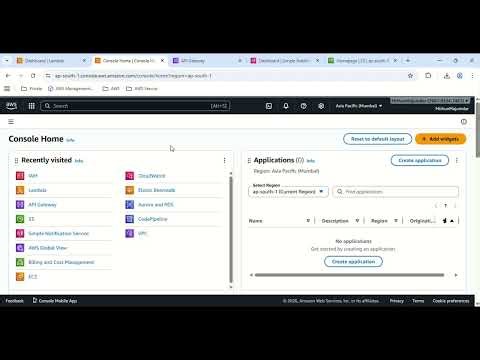The height and width of the screenshot is (360, 480).
Task: Open the browser tab search dropdown arrow
Action: pyautogui.click(x=6, y=61)
